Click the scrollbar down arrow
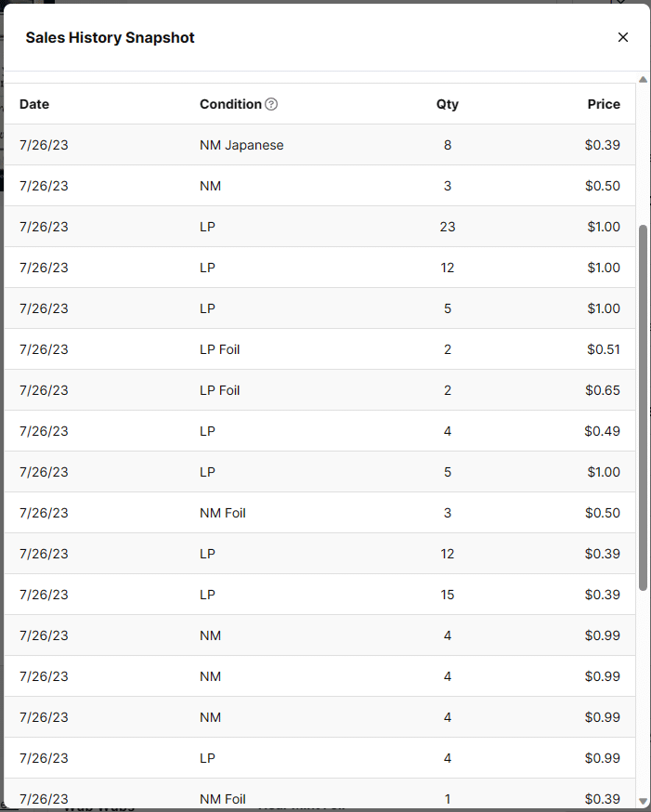The width and height of the screenshot is (651, 812). (643, 801)
